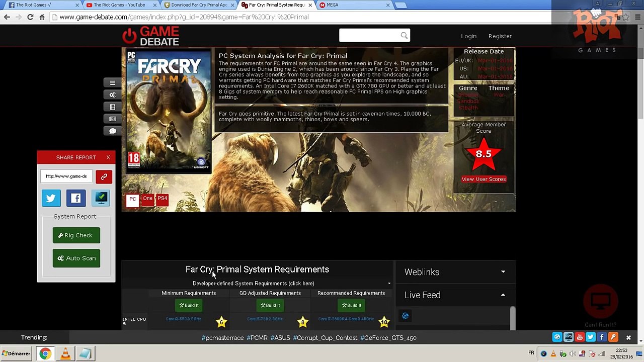Click Build It under Minimum Requirements
The height and width of the screenshot is (362, 644).
(x=189, y=305)
